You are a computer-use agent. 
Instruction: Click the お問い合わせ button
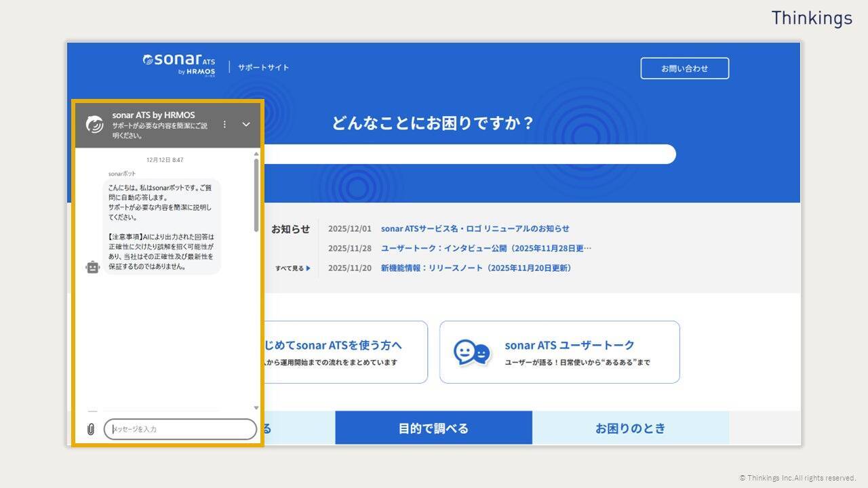[684, 68]
